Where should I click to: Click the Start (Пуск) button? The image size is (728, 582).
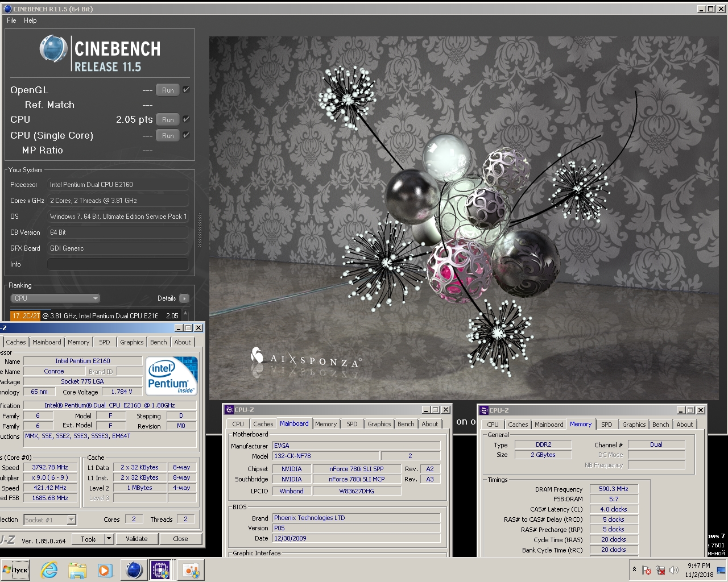coord(15,570)
